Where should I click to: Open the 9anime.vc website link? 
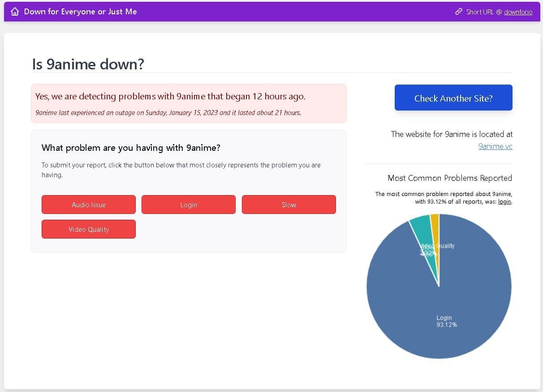tap(495, 146)
